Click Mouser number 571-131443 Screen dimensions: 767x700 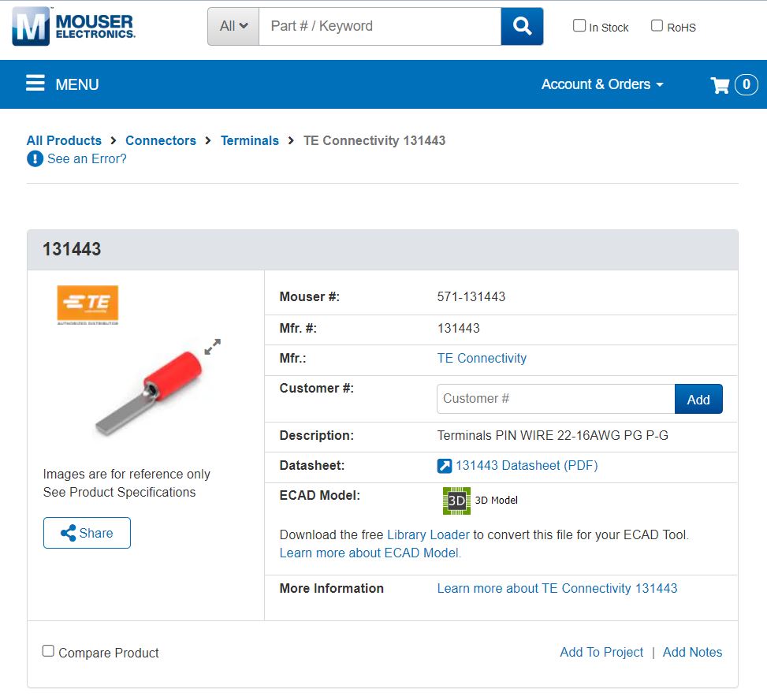coord(471,296)
